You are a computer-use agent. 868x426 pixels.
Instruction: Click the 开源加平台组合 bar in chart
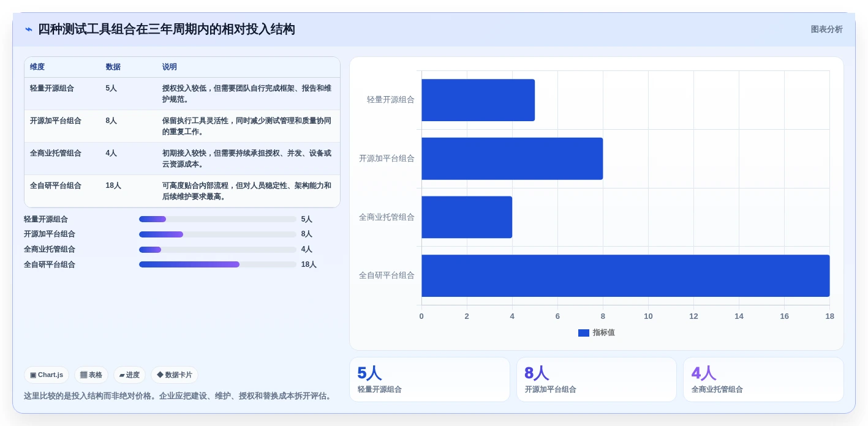[x=512, y=159]
